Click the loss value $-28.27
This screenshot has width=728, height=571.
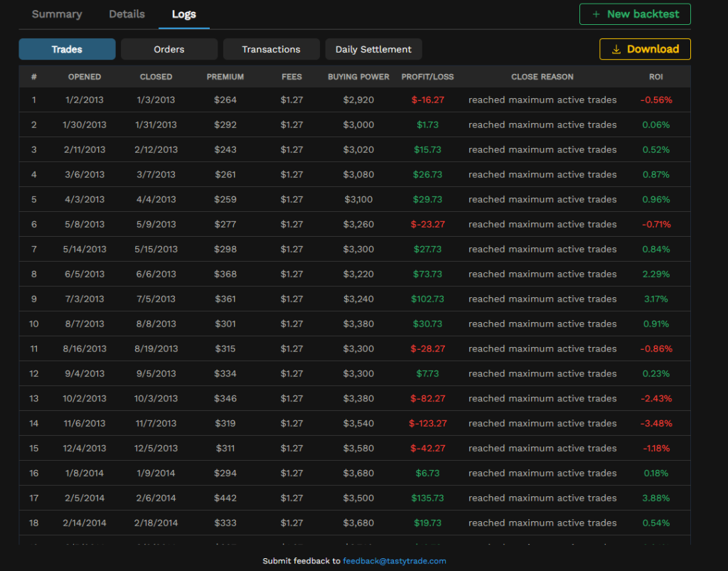point(427,348)
